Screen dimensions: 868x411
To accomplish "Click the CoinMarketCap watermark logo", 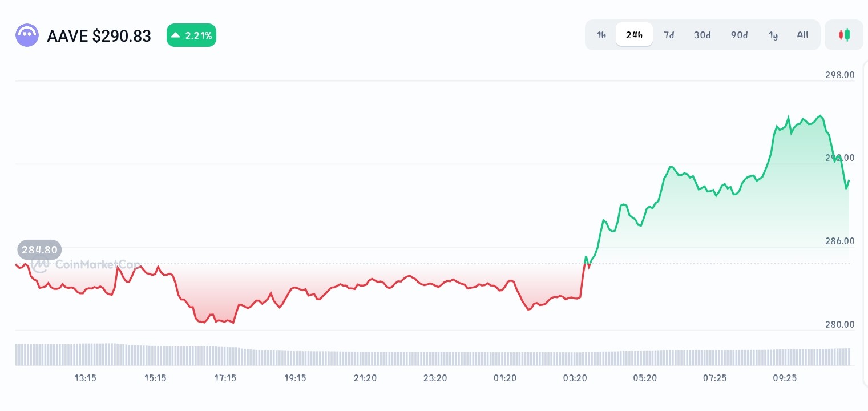I will (40, 265).
